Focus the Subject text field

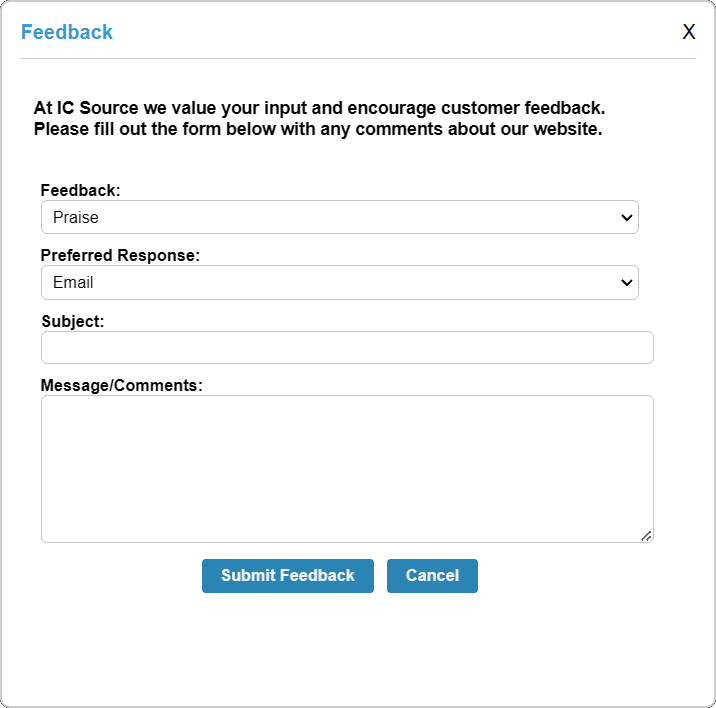pos(347,348)
